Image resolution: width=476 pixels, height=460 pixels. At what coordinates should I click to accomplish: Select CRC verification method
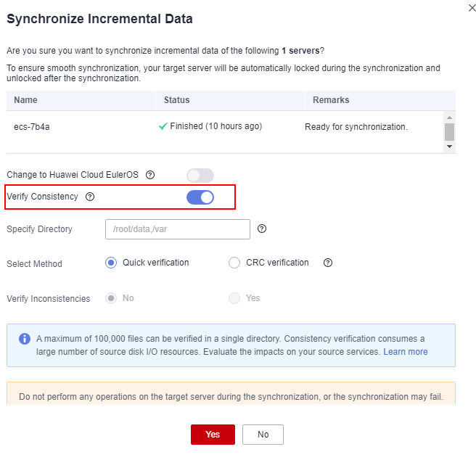234,263
